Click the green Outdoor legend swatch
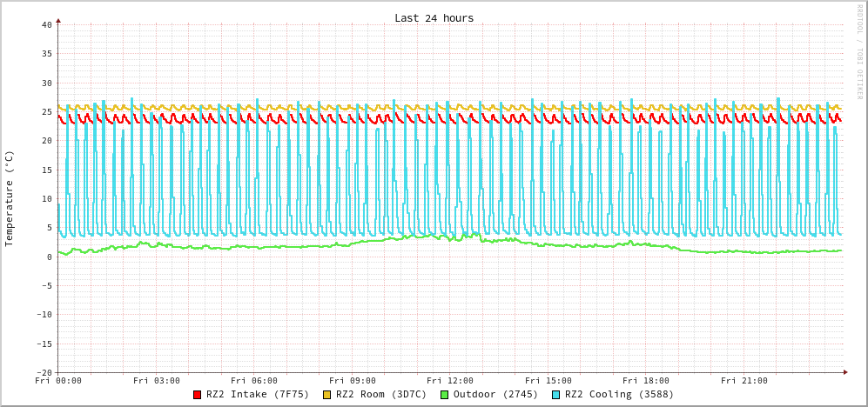 point(444,395)
